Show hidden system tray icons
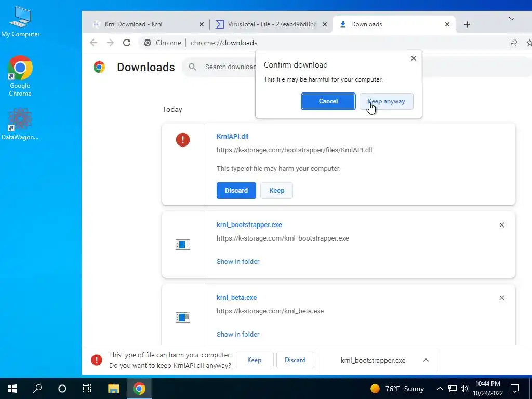Screen dimensions: 532x399 pyautogui.click(x=440, y=389)
